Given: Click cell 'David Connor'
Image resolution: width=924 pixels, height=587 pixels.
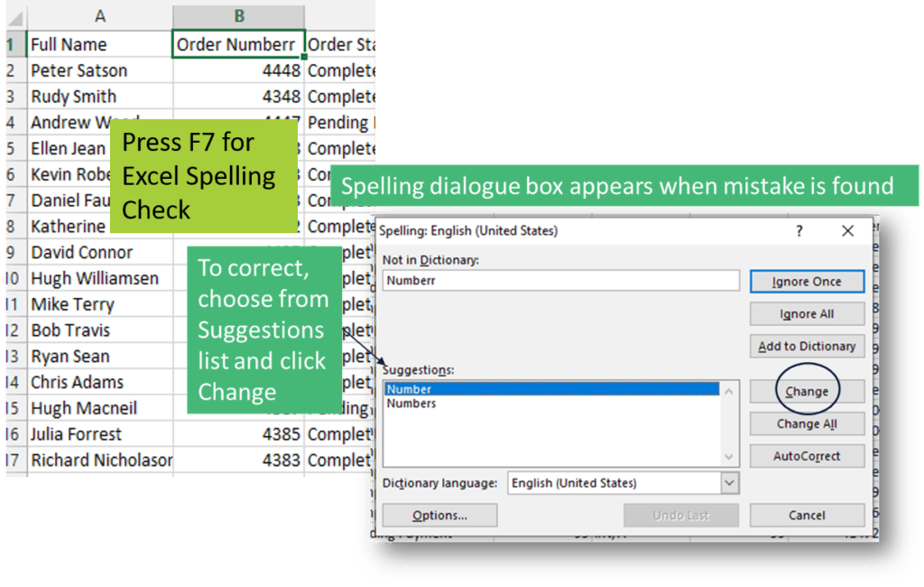Looking at the screenshot, I should pos(99,252).
